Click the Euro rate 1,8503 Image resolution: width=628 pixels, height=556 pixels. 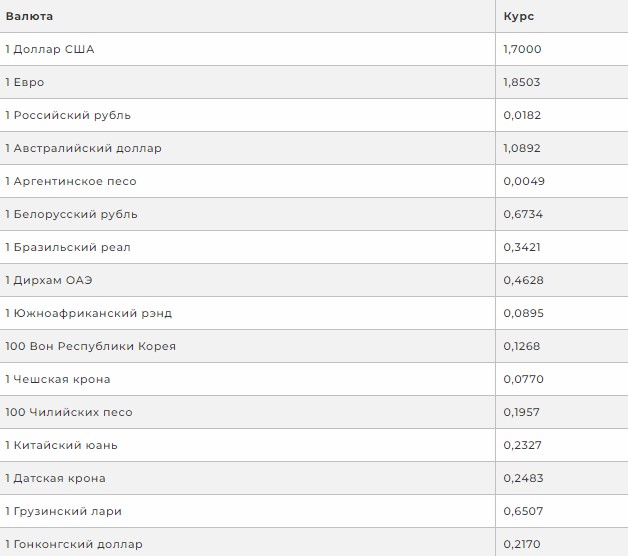pos(523,82)
